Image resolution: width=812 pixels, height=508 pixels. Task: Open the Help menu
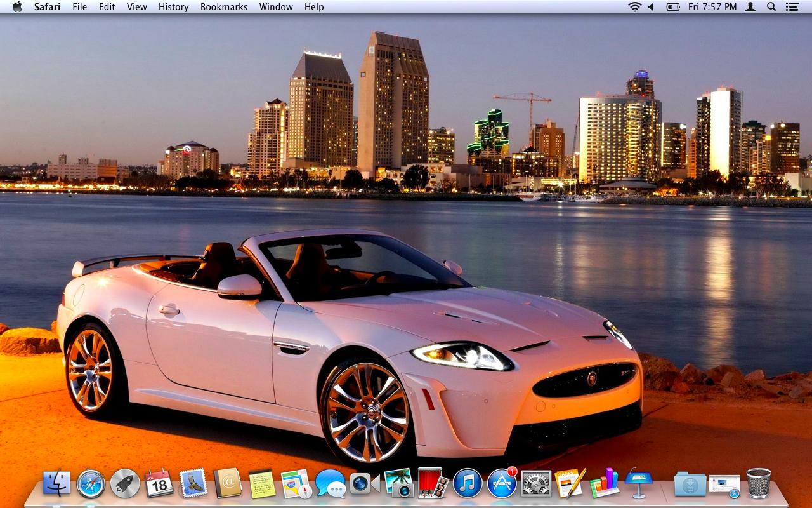click(314, 7)
